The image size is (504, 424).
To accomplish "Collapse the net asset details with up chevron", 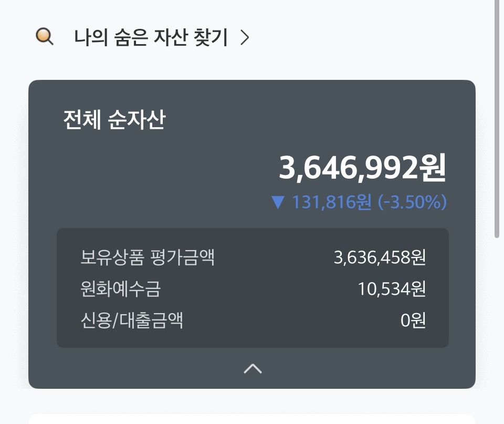I will pyautogui.click(x=253, y=369).
